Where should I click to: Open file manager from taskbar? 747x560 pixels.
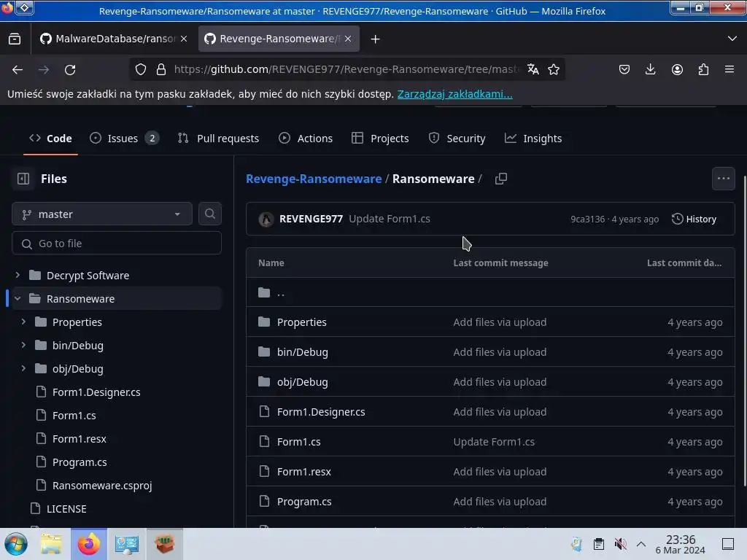(x=52, y=544)
